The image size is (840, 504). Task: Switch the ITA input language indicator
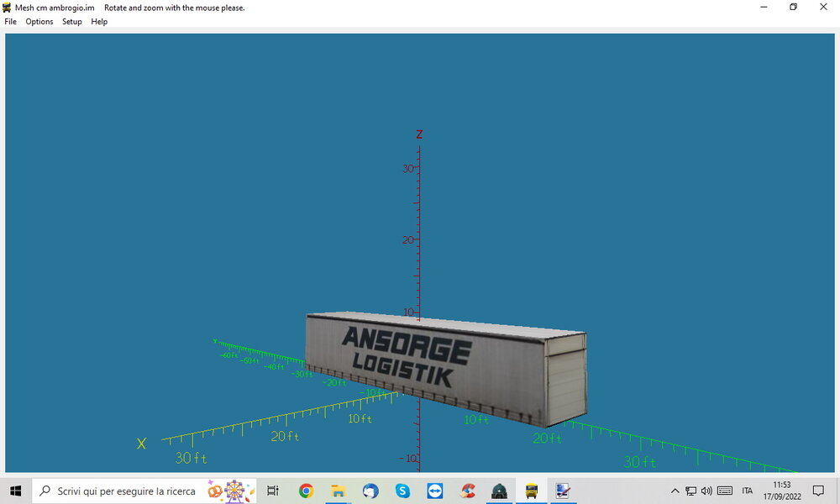(x=748, y=491)
